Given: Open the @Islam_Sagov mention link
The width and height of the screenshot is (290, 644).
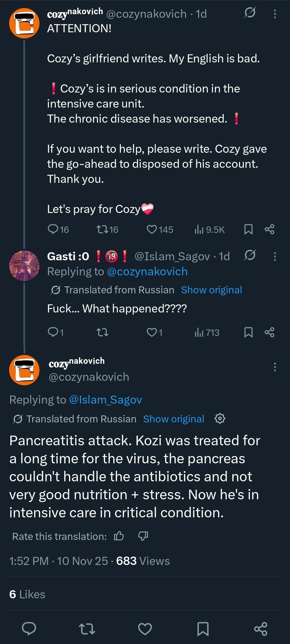Looking at the screenshot, I should coord(105,400).
